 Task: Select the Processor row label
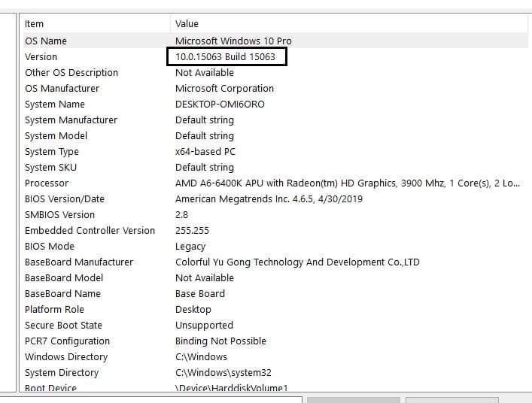[x=47, y=183]
